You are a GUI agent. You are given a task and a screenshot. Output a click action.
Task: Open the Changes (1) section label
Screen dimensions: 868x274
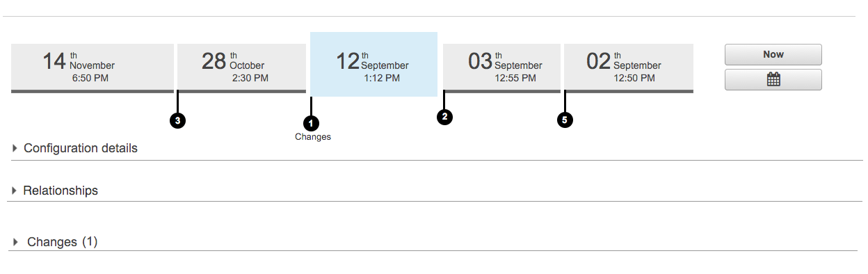[x=63, y=242]
